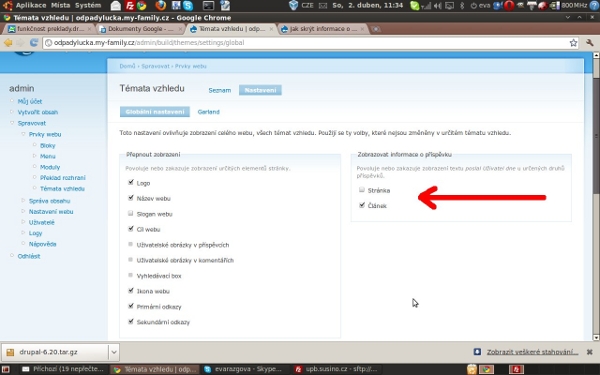Click the show desktop icon in bottom panel
This screenshot has width=600, height=375.
[5, 369]
